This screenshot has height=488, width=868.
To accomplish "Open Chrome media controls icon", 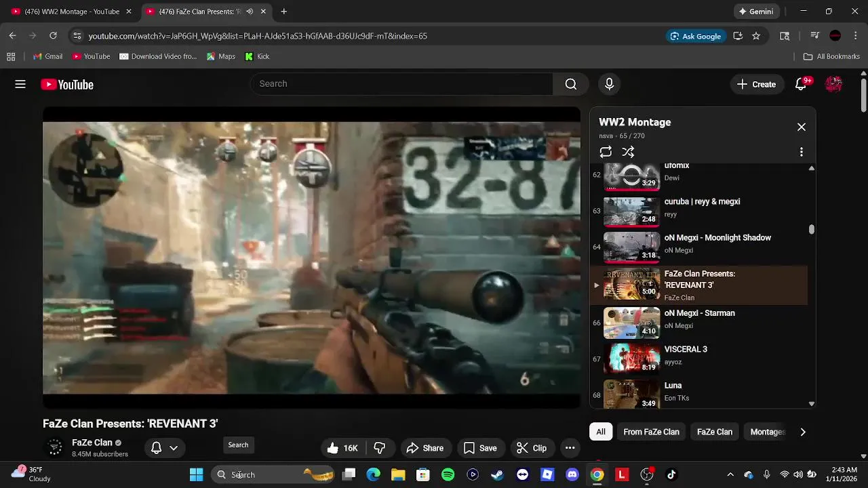I will tap(815, 36).
